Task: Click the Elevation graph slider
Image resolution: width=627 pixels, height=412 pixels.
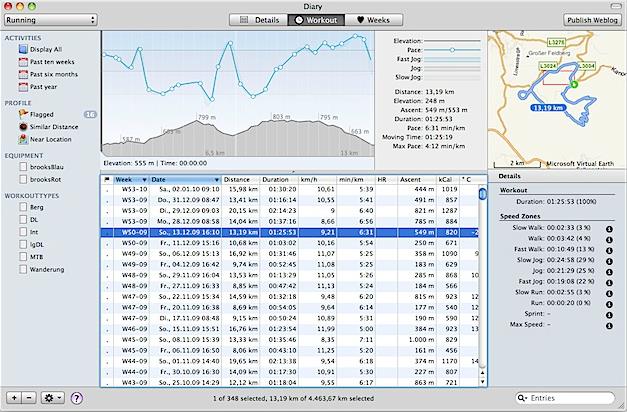Action: 452,41
